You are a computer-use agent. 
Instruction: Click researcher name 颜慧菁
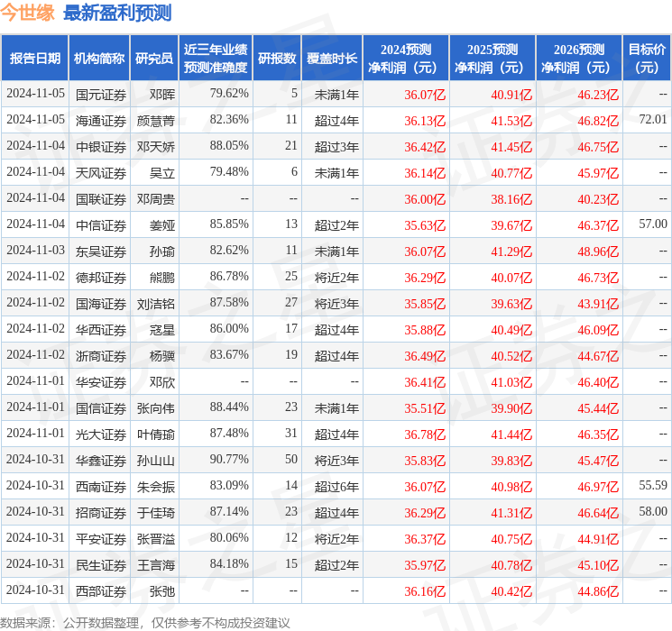156,121
